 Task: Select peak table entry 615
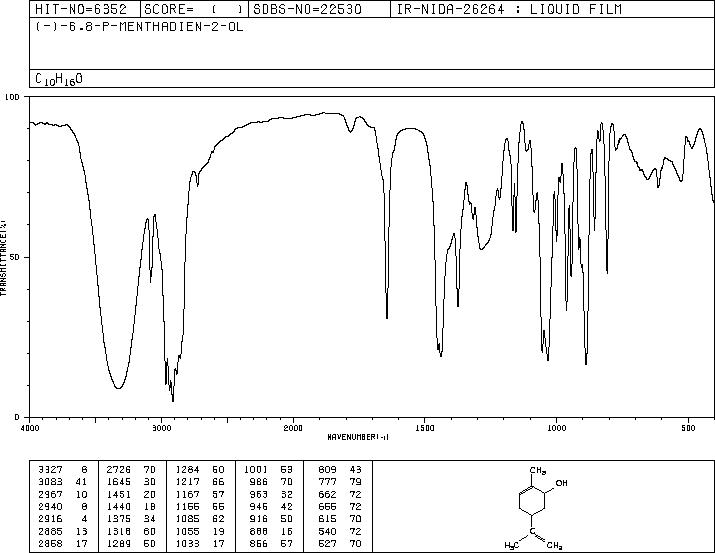pyautogui.click(x=327, y=519)
